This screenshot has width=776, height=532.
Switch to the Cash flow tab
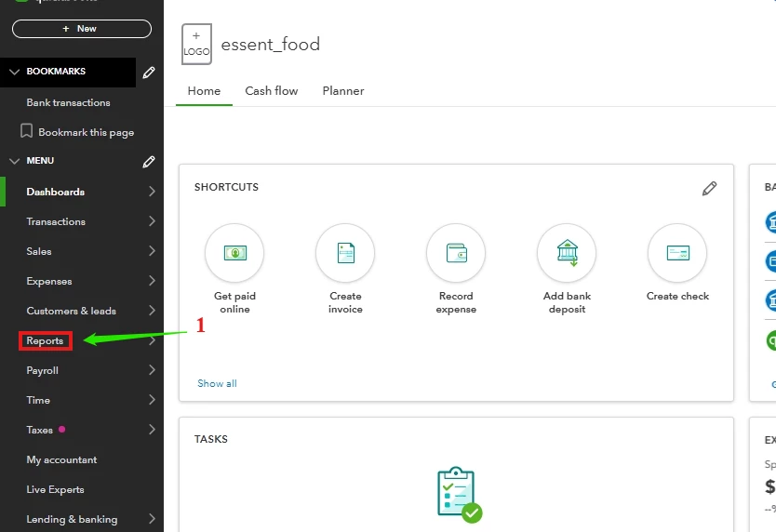[271, 91]
